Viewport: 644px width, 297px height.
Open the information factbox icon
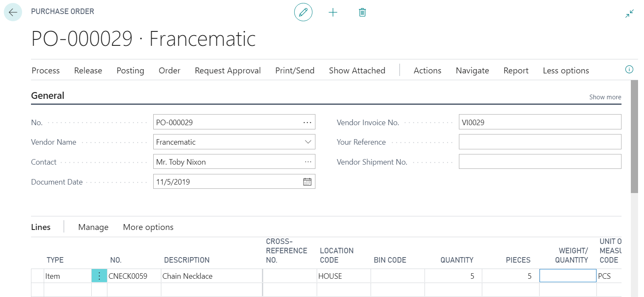pos(630,70)
